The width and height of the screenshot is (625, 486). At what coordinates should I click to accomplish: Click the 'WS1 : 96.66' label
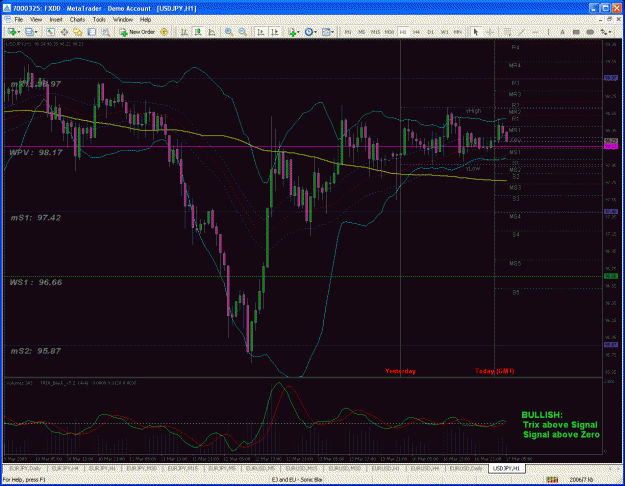[x=36, y=282]
